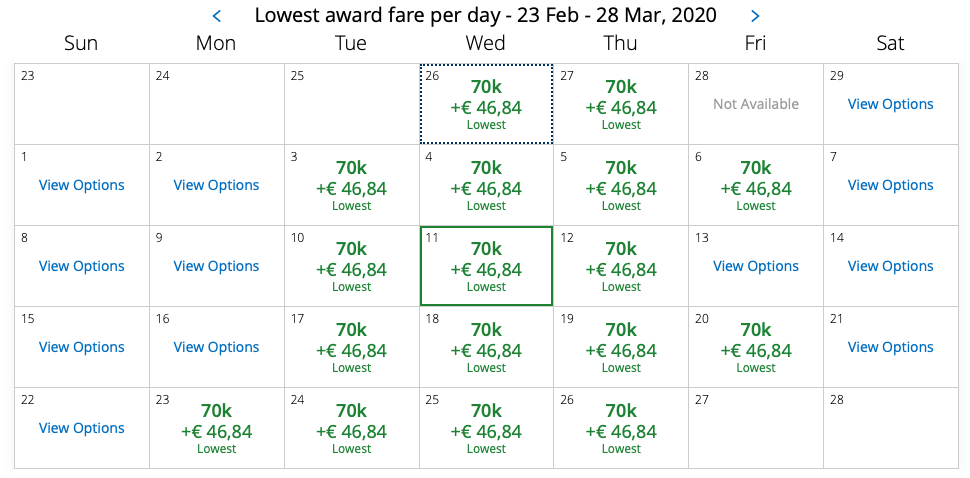
Task: View Options for Saturday 7 March
Action: [x=890, y=185]
